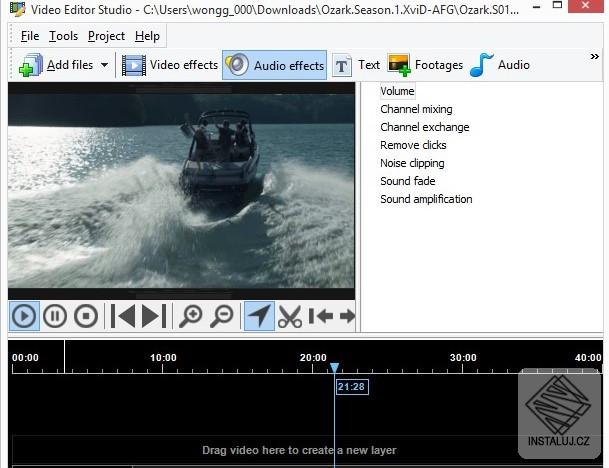Click the 00:00 mark on timeline ruler
This screenshot has width=609, height=468.
[25, 358]
